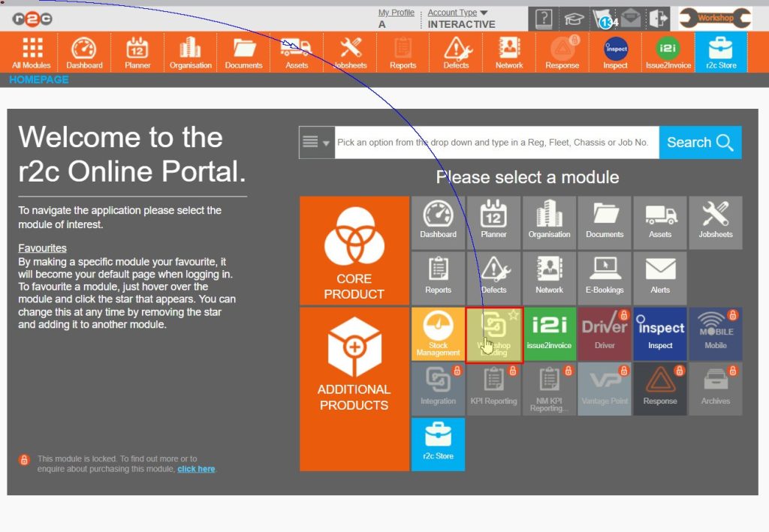Open the All Modules grid icon
Viewport: 769px width, 532px height.
coord(32,53)
